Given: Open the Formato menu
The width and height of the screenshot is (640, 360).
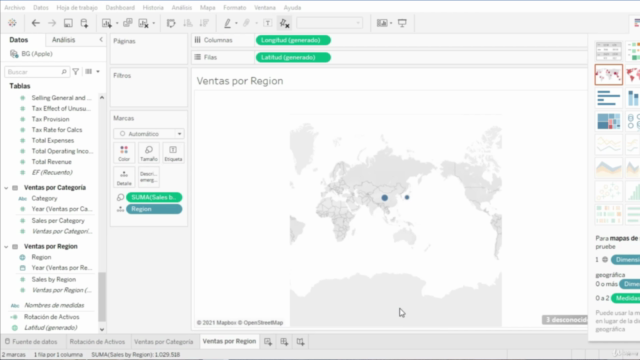Looking at the screenshot, I should tap(235, 7).
